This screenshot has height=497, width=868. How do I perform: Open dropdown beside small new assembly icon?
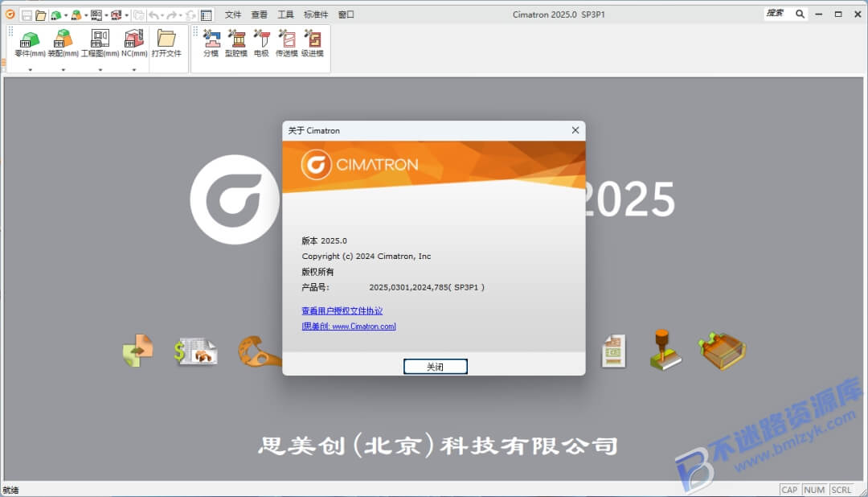click(x=86, y=15)
